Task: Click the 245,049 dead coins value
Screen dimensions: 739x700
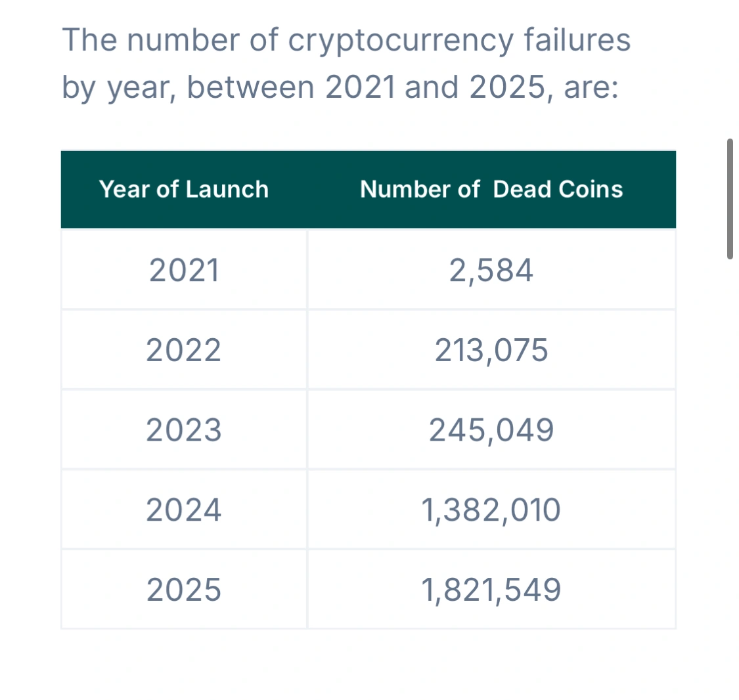Action: 491,429
